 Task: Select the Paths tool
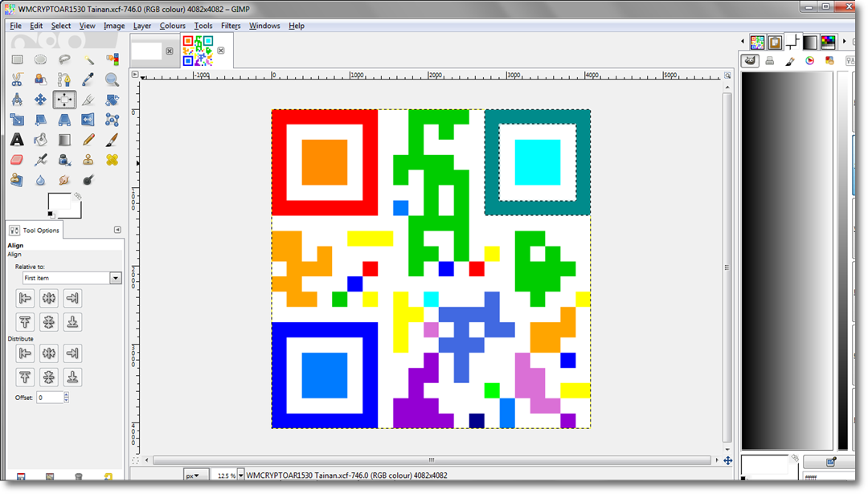64,80
